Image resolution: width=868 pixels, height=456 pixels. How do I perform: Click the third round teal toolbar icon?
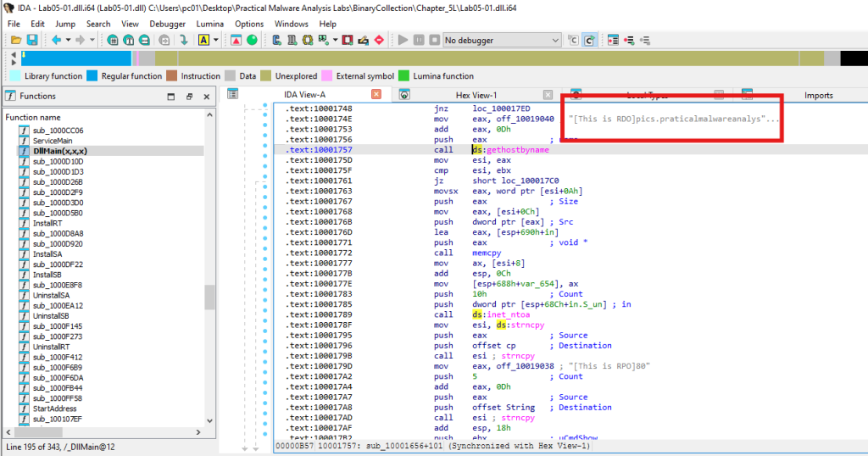pos(144,41)
